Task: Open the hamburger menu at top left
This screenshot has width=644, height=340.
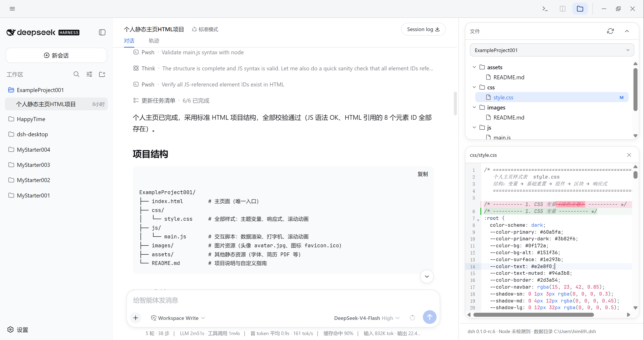Action: tap(12, 9)
